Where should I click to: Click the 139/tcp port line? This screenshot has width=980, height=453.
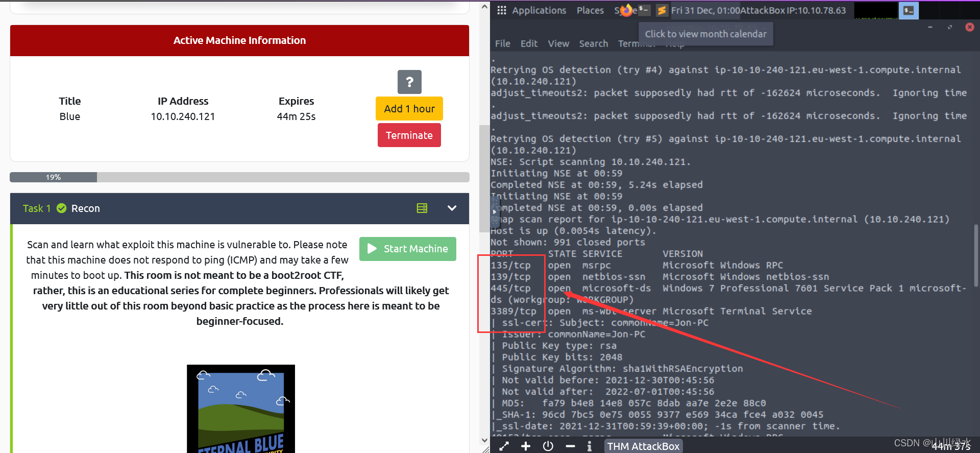coord(659,277)
